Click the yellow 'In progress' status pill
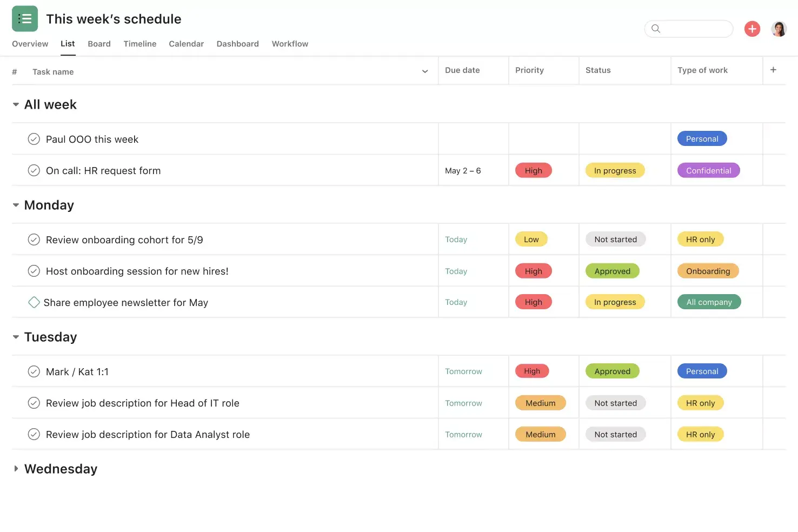Image resolution: width=798 pixels, height=532 pixels. (x=615, y=170)
